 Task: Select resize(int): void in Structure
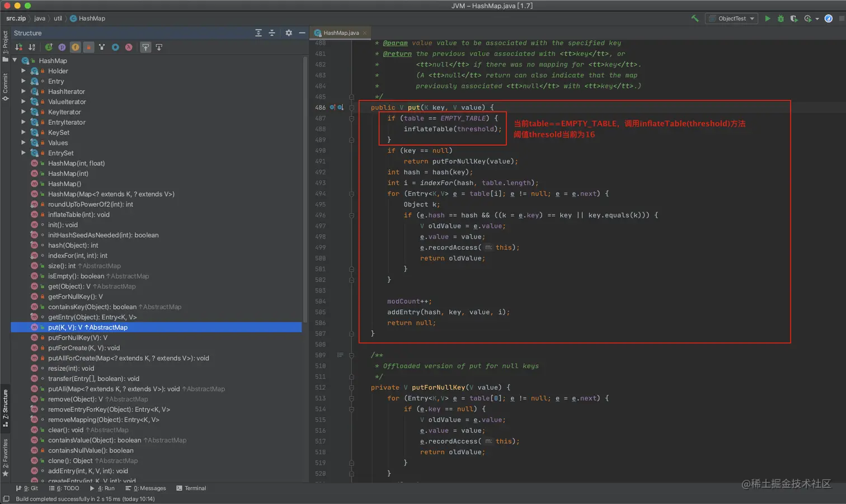point(71,369)
